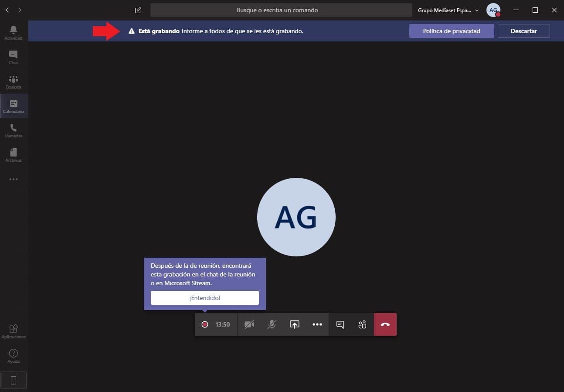Expand more apps ellipsis in sidebar
564x392 pixels.
[14, 179]
